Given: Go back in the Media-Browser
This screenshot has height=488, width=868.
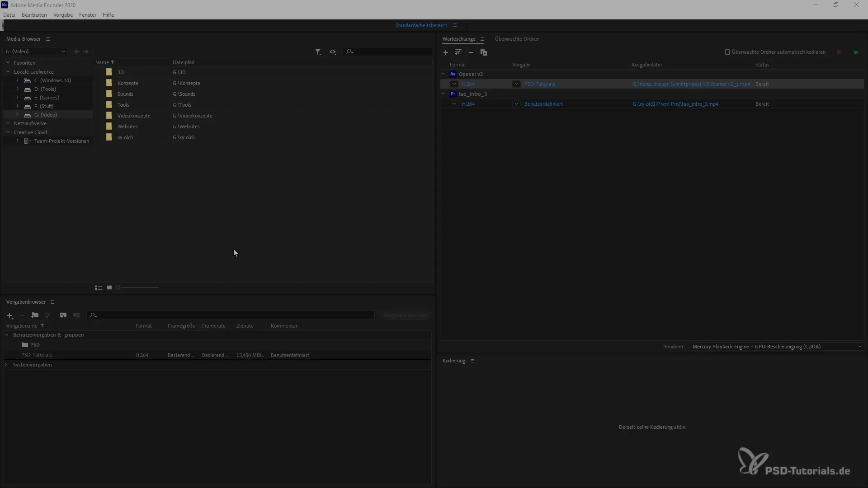Looking at the screenshot, I should click(77, 52).
